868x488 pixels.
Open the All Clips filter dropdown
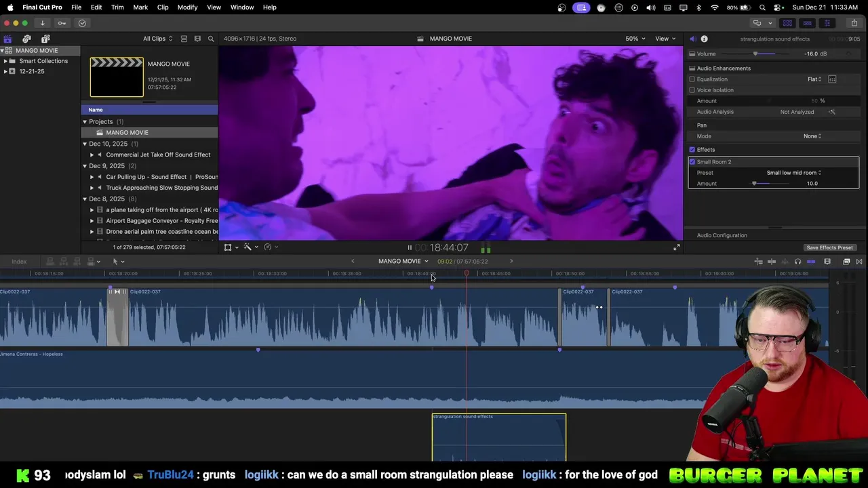tap(157, 39)
